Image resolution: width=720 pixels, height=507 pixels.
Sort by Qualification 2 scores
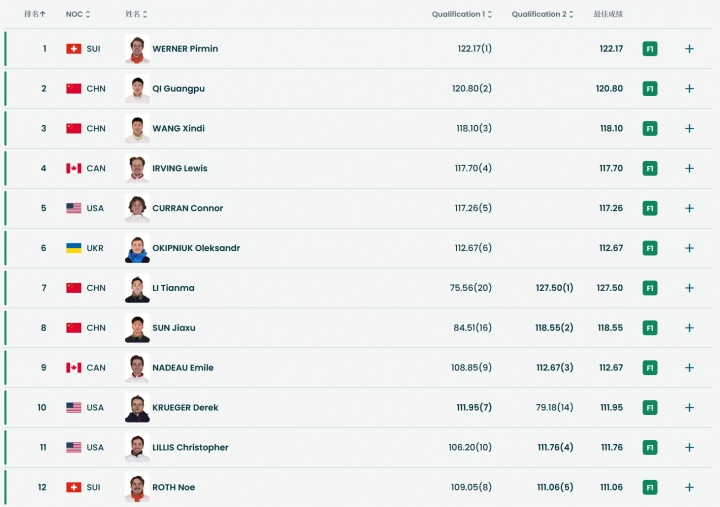(541, 14)
